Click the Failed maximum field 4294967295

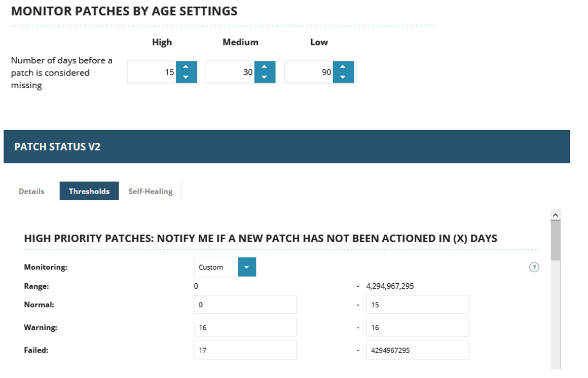417,350
